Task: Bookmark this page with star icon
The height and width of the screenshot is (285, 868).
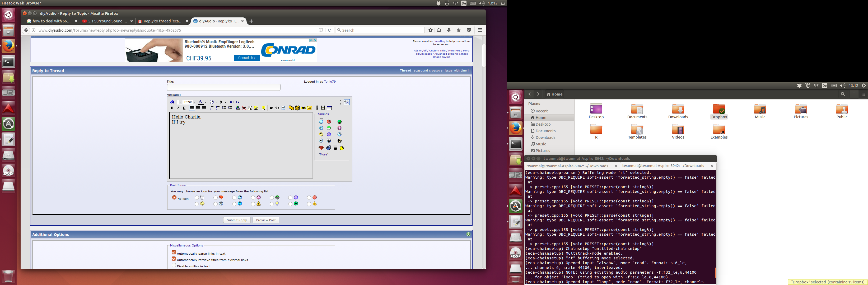Action: point(430,30)
